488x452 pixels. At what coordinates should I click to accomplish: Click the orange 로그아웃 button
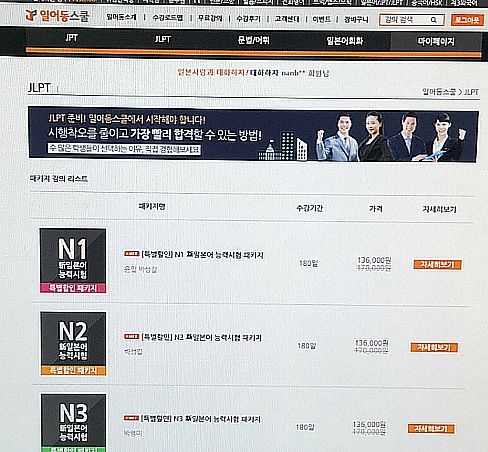tap(467, 20)
